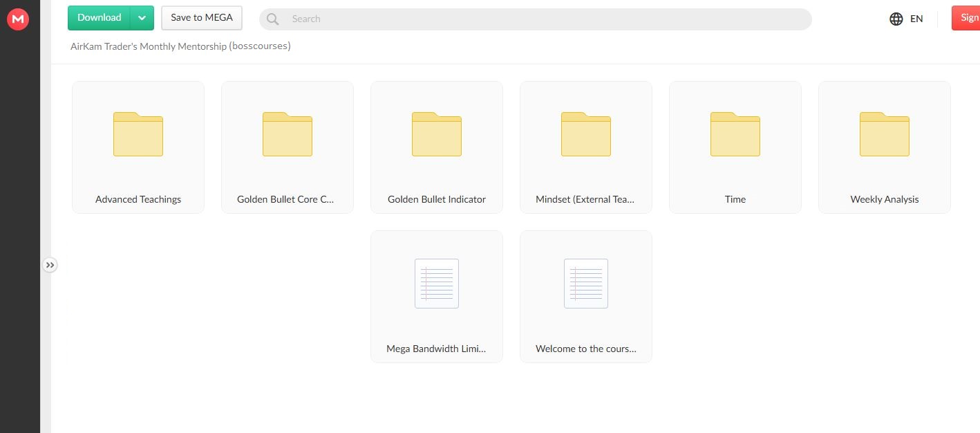
Task: Click the AirKam Trader's Monthly Mentorship breadcrumb
Action: pyautogui.click(x=180, y=46)
